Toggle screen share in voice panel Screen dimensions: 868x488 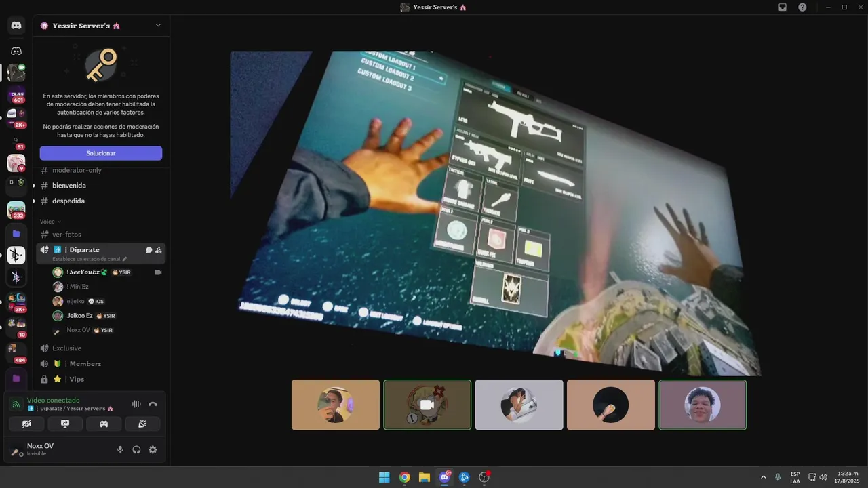point(65,424)
